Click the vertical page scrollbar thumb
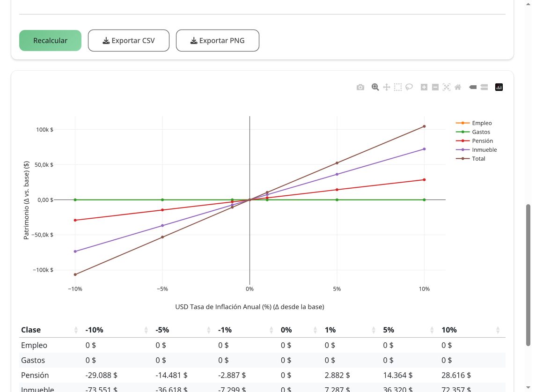This screenshot has width=543, height=392. point(528,275)
